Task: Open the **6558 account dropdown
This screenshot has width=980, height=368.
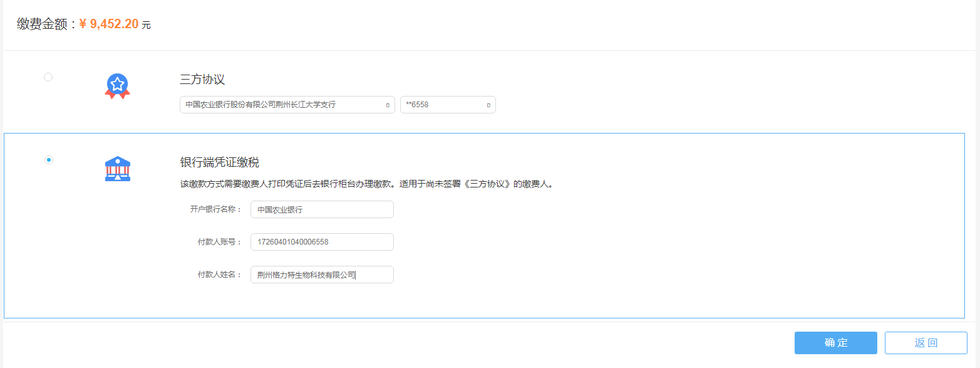Action: coord(448,105)
